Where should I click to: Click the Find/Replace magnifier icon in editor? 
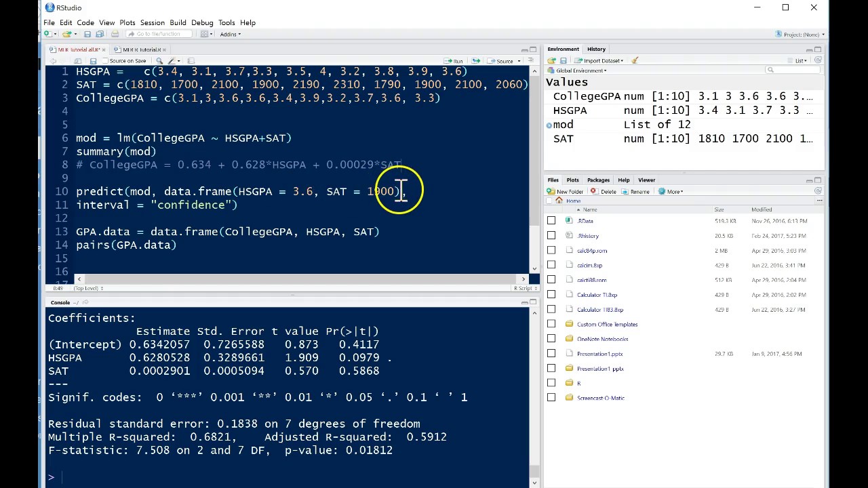tap(159, 61)
